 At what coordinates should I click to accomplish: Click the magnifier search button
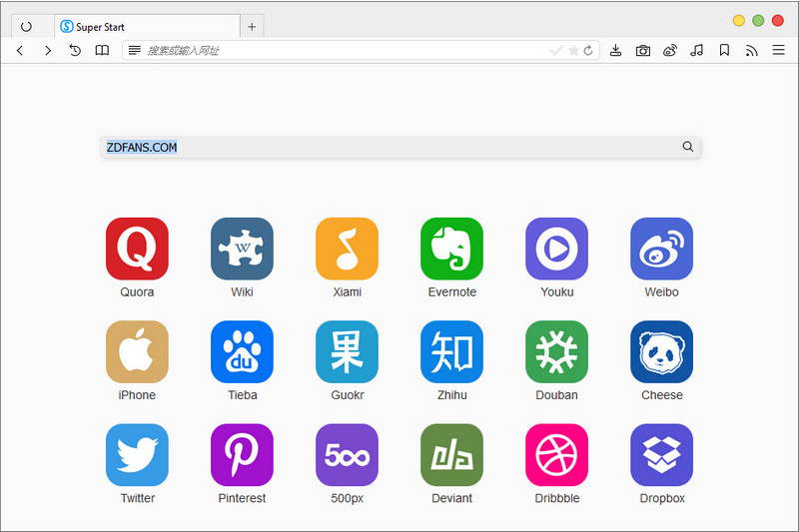pos(688,147)
